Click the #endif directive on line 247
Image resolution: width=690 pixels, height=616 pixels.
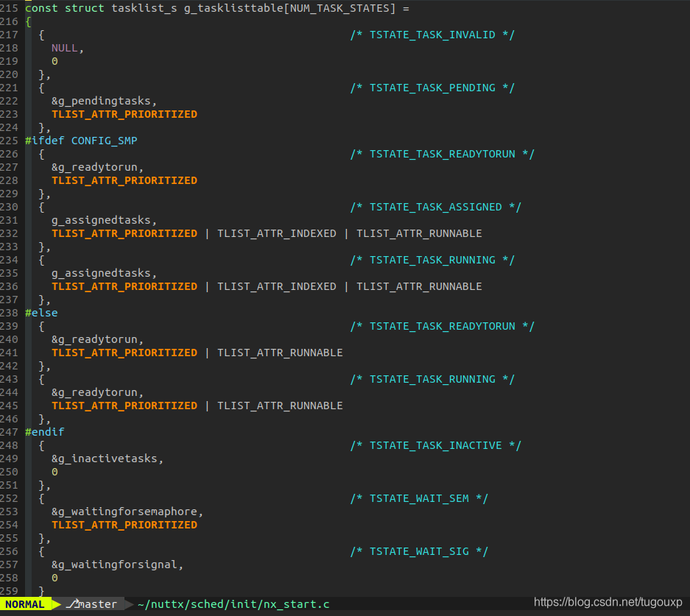tap(44, 432)
